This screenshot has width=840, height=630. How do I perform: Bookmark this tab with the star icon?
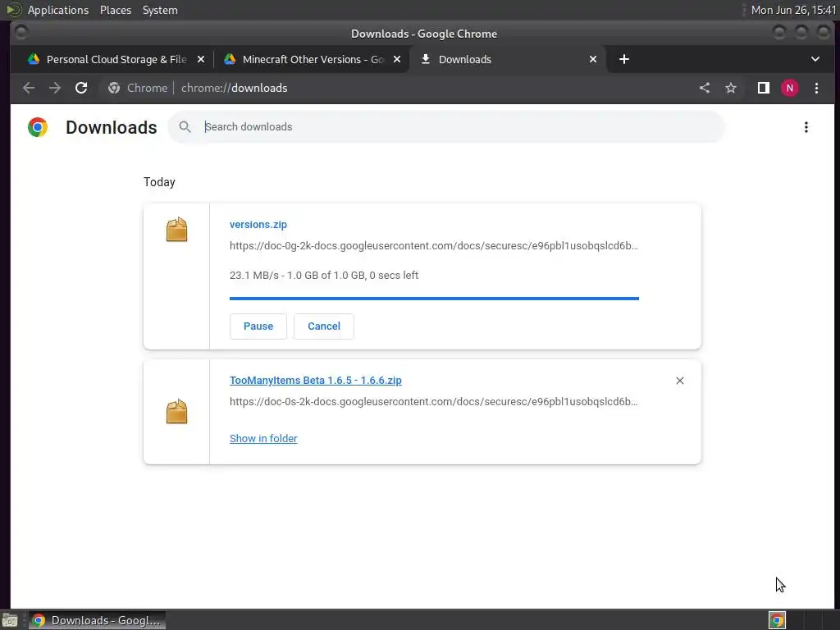(731, 88)
